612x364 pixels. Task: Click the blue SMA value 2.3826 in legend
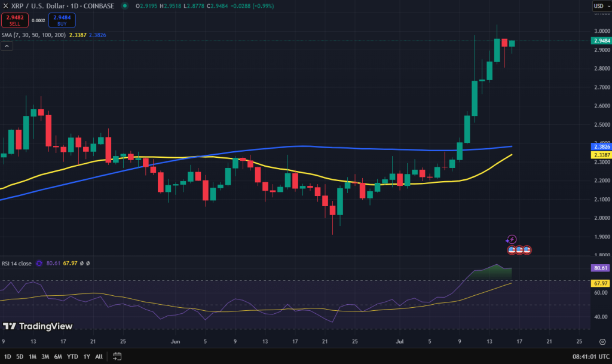tap(97, 35)
